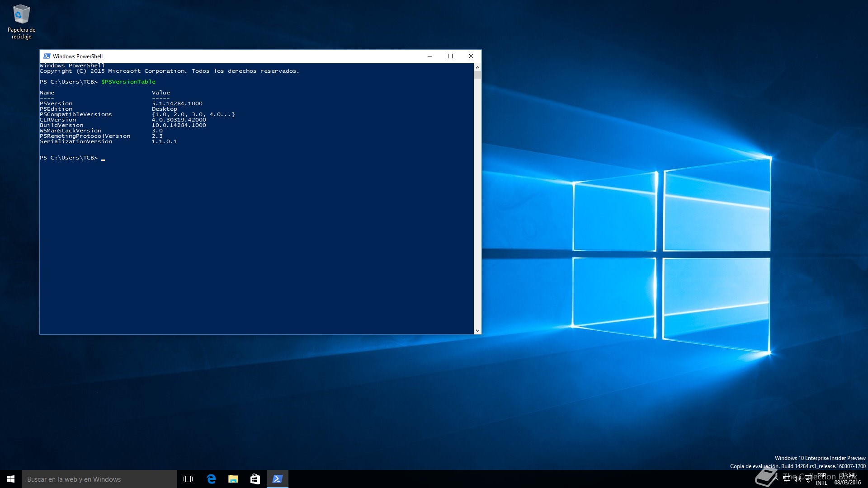Select the PowerShell taskbar button

pos(277,479)
